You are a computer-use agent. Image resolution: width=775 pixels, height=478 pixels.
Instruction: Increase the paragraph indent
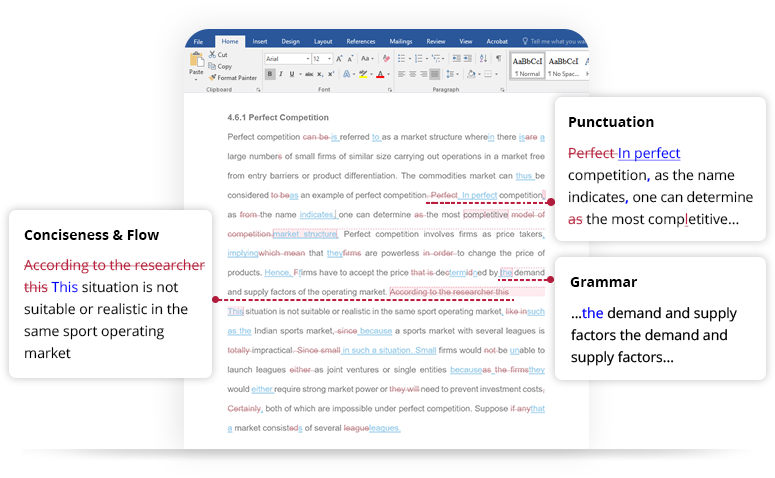click(468, 59)
